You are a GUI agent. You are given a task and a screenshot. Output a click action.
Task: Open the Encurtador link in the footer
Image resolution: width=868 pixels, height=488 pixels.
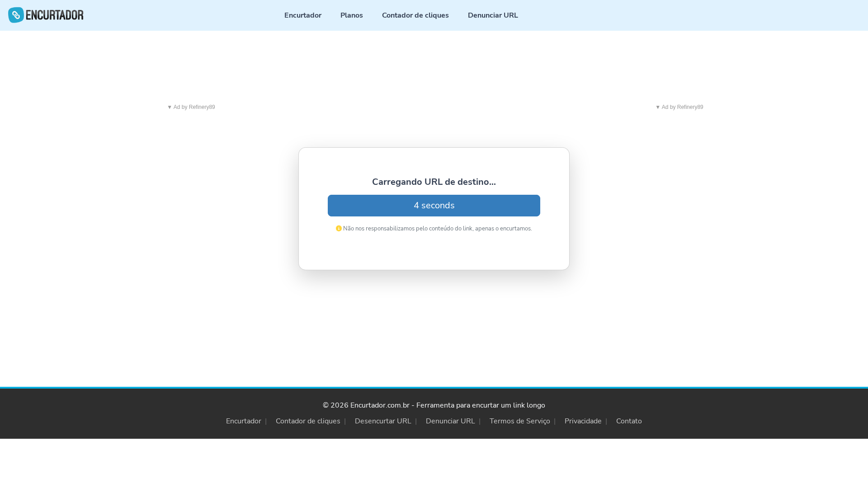pos(244,421)
